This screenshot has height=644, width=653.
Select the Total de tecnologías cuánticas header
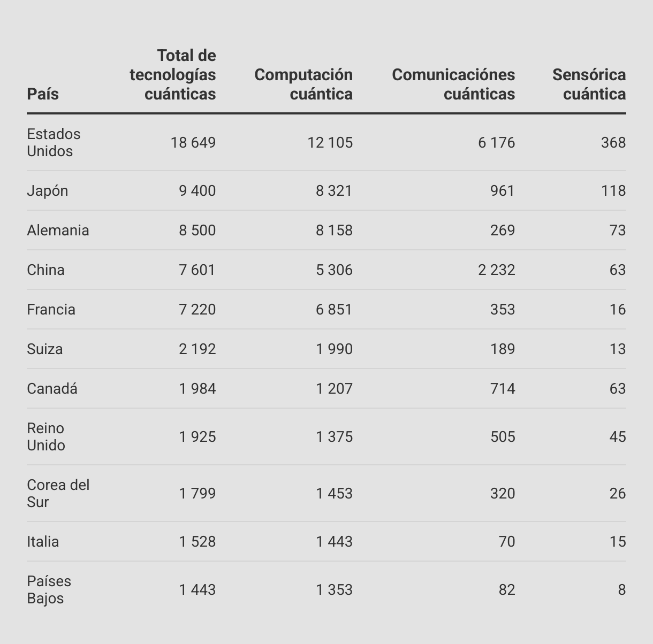coord(172,74)
